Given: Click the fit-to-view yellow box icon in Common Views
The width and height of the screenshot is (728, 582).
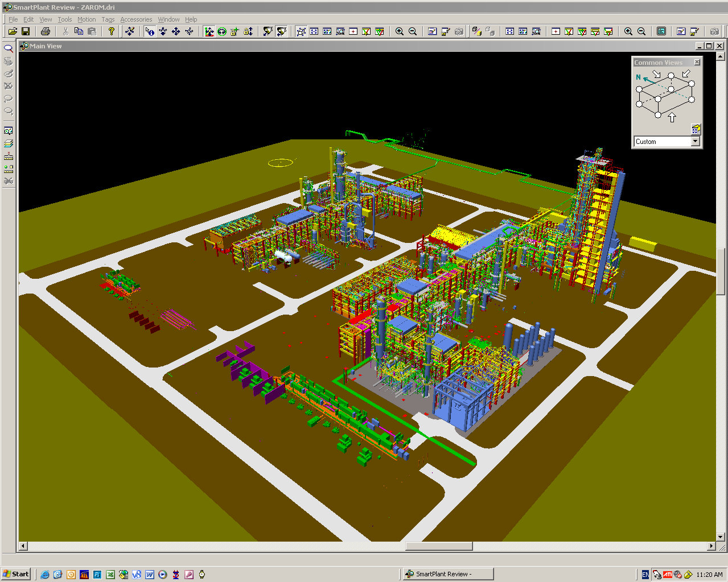Looking at the screenshot, I should pyautogui.click(x=695, y=129).
